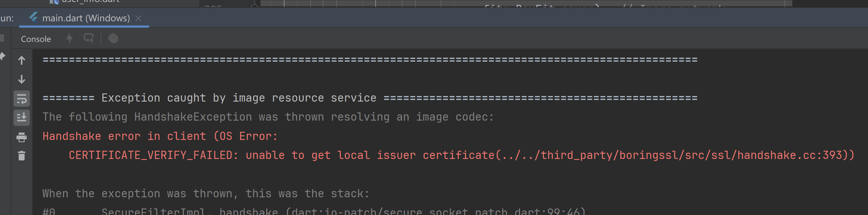
Task: Click the pin tab icon on left edge
Action: tap(3, 56)
